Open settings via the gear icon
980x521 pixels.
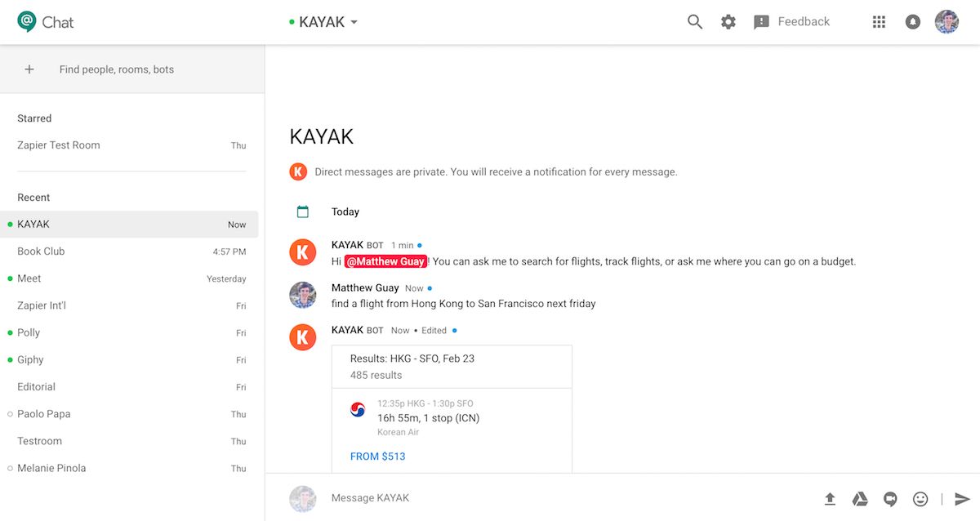click(x=728, y=22)
